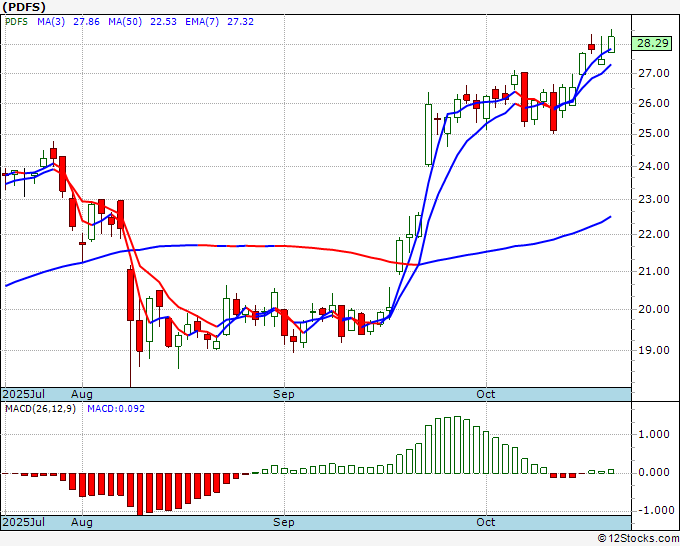Click Sep on the MACD time axis
This screenshot has width=680, height=546.
284,522
